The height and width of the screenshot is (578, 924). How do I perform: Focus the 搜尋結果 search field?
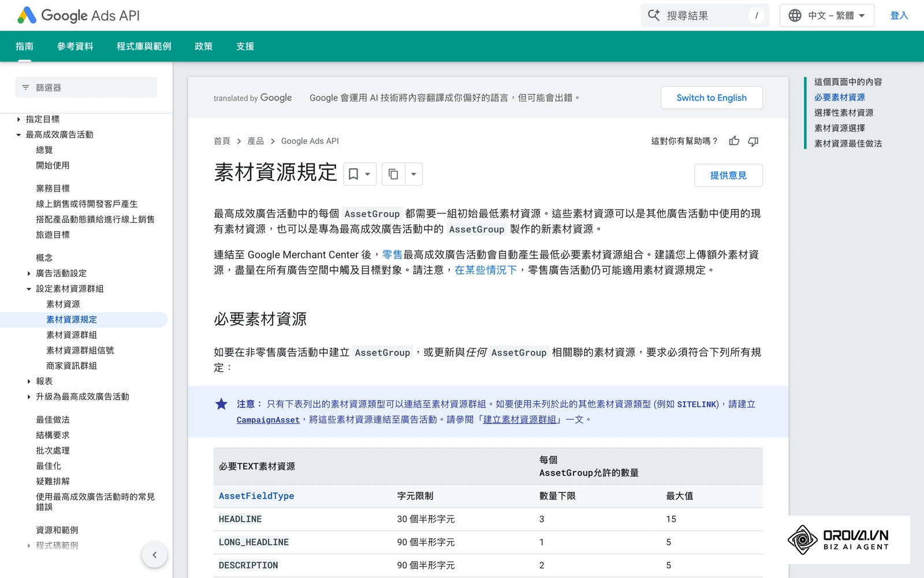tap(705, 16)
